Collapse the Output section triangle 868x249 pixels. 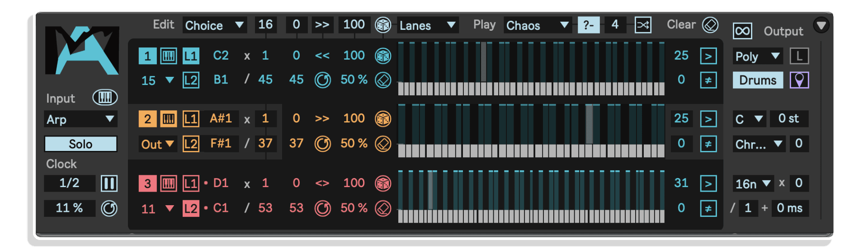pyautogui.click(x=821, y=25)
